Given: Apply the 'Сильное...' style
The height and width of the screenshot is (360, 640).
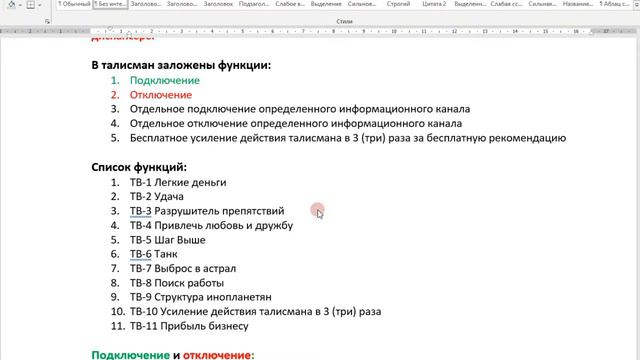Looking at the screenshot, I should pyautogui.click(x=362, y=4).
